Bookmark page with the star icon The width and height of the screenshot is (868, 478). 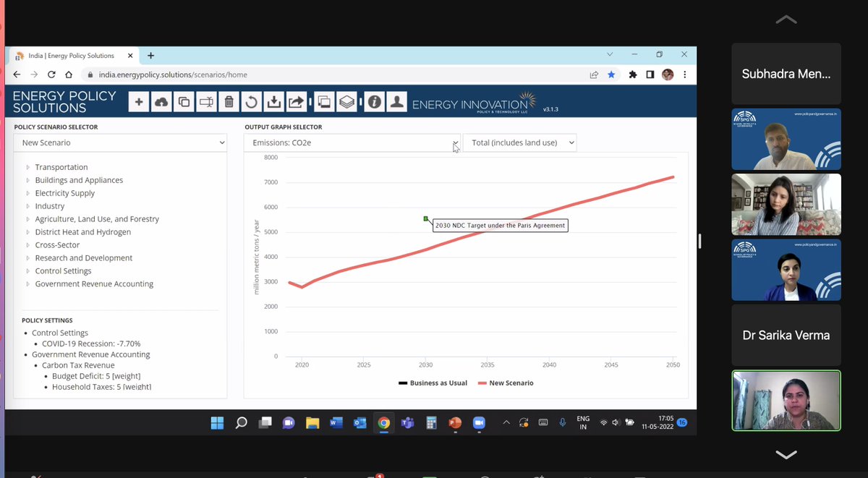tap(611, 74)
